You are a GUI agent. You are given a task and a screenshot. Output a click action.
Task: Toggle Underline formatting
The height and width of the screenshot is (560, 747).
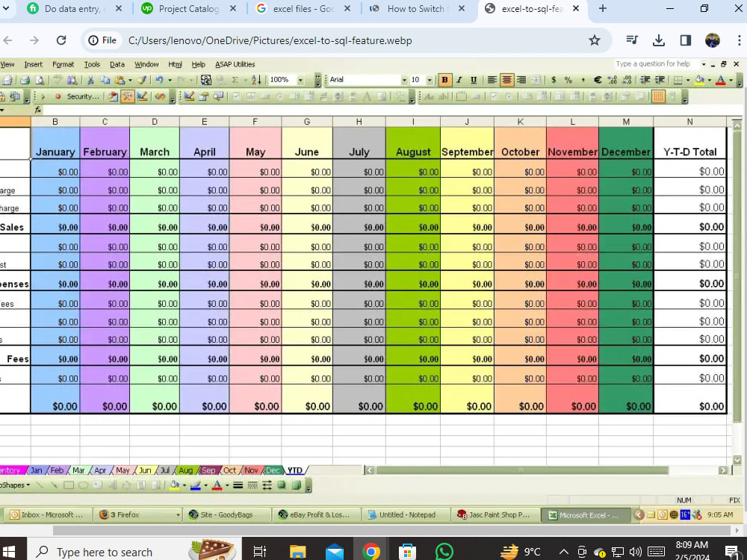pos(474,79)
